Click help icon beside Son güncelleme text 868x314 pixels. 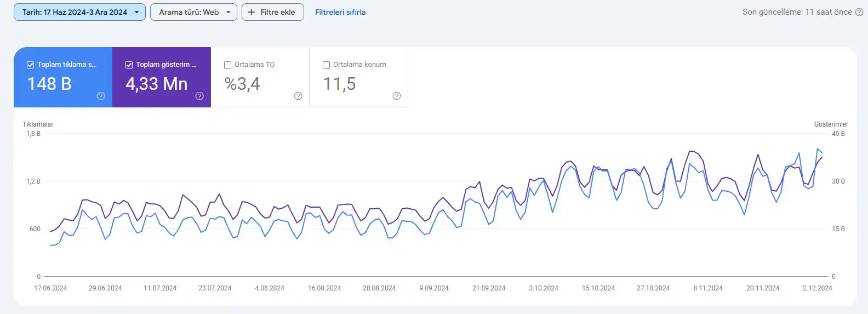tap(859, 12)
